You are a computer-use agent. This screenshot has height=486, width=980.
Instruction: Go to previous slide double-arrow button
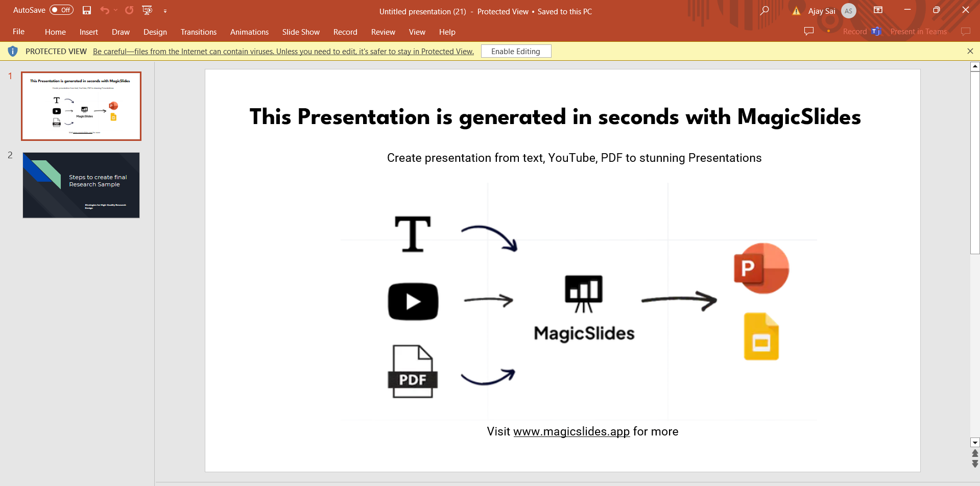click(x=975, y=453)
